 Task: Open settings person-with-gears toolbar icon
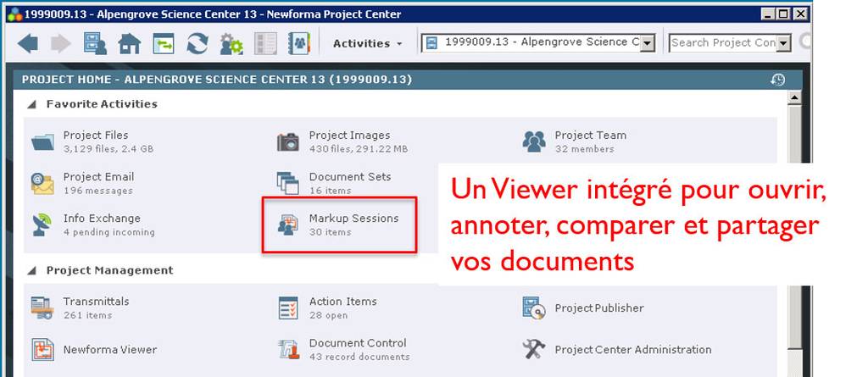[231, 44]
